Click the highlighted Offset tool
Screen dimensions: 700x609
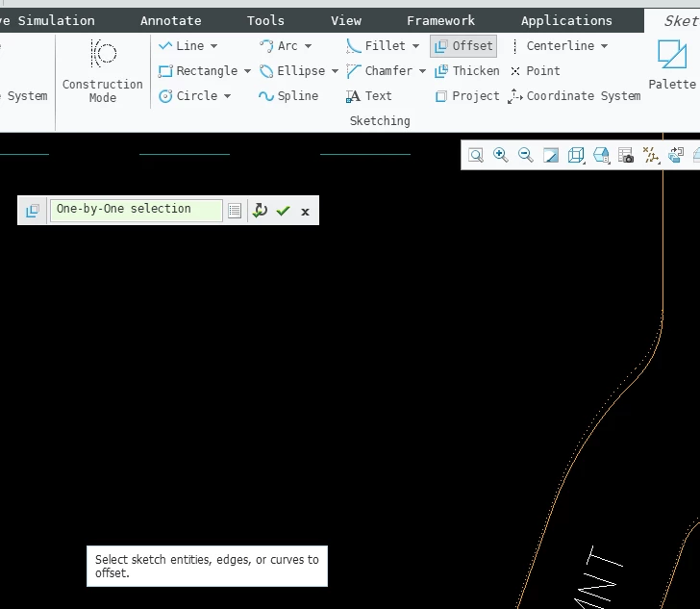463,46
